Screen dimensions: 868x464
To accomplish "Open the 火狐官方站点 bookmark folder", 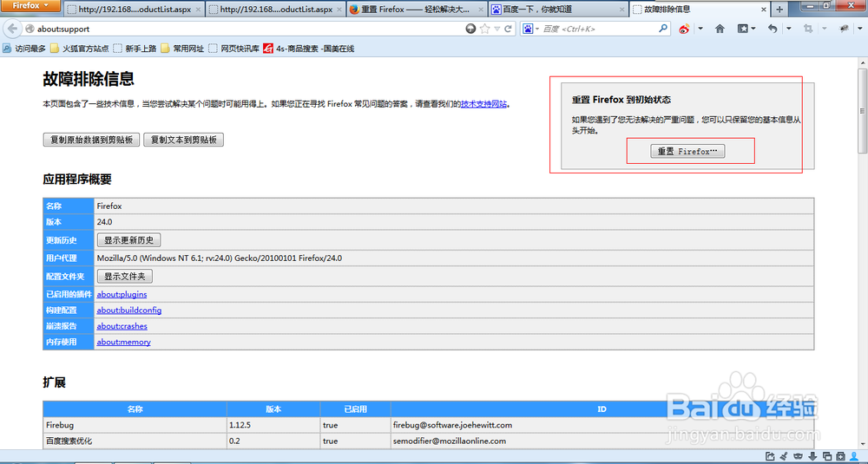I will coord(80,49).
